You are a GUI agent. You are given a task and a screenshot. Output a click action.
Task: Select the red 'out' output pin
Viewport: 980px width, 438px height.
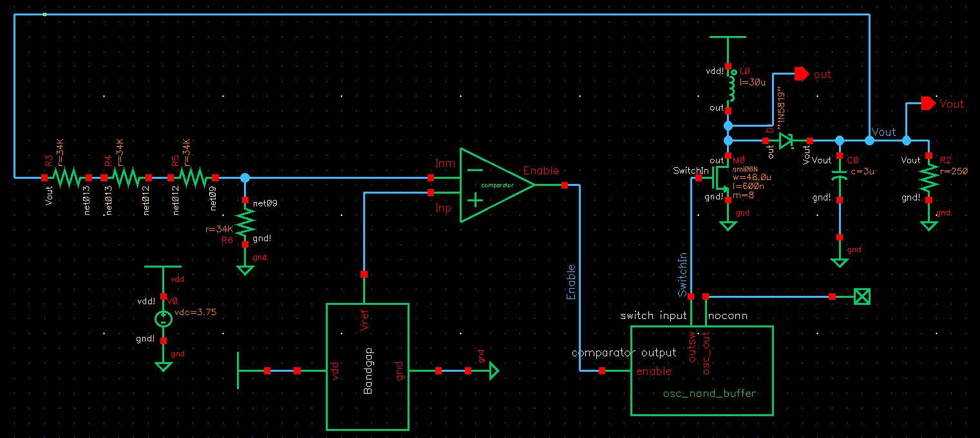(801, 74)
